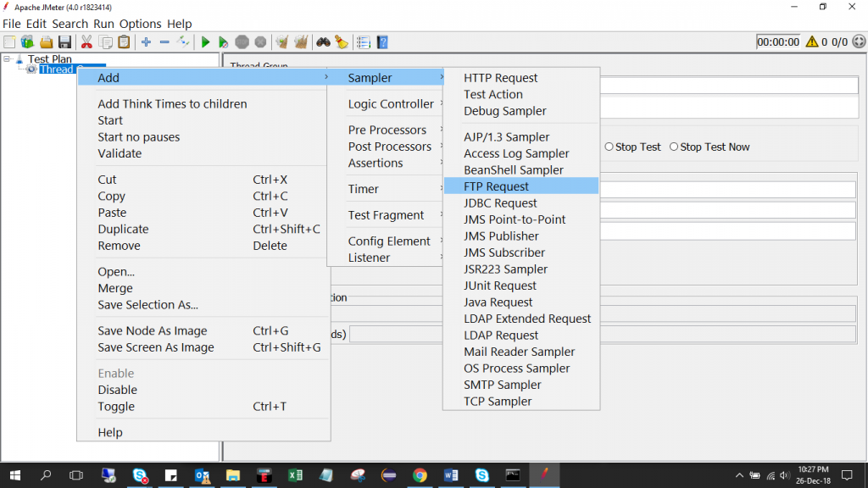Screen dimensions: 868x488
Task: Open the Function Helper list icon
Action: pyautogui.click(x=364, y=42)
